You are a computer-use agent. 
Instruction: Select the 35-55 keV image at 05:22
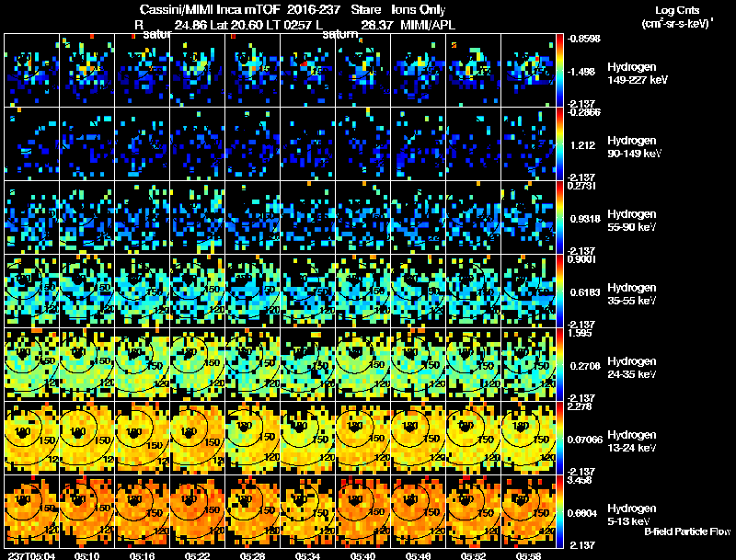pos(198,291)
